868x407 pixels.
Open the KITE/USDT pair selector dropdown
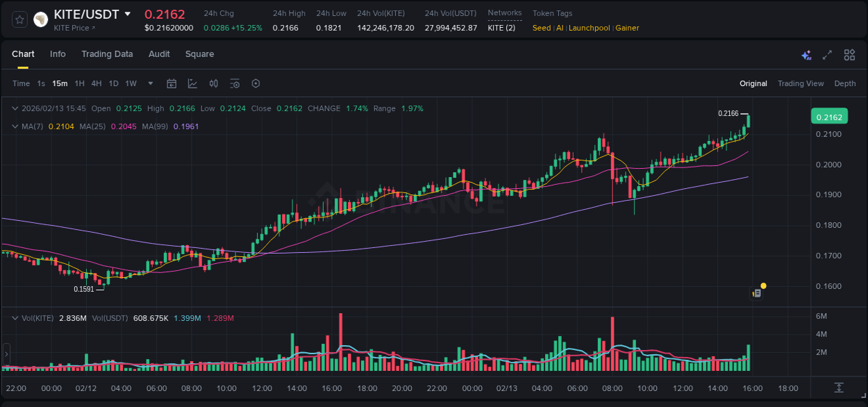(x=127, y=13)
